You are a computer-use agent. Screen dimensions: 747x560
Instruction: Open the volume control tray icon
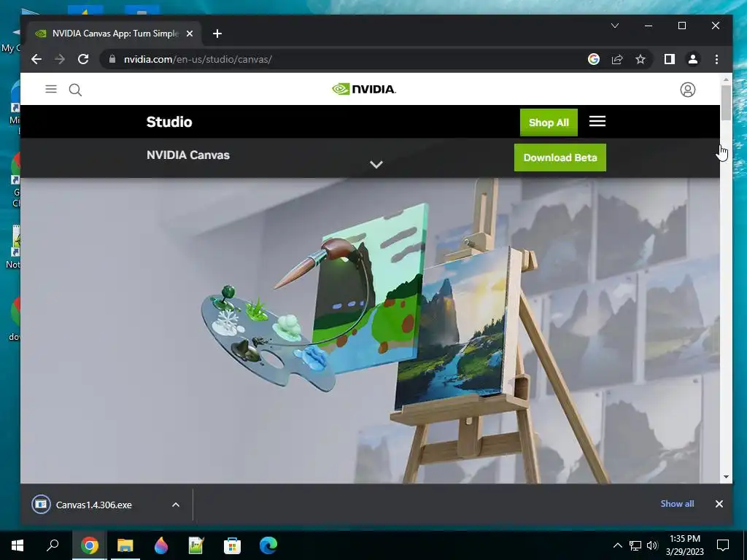click(x=652, y=545)
